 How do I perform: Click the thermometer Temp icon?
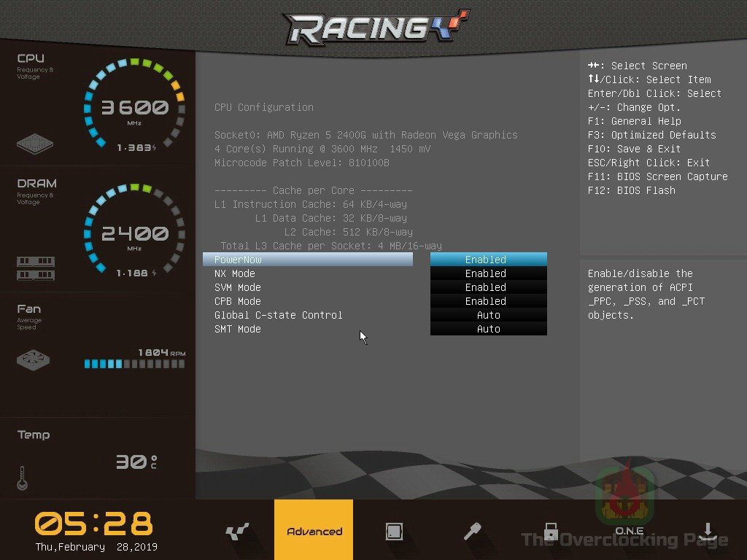click(22, 478)
